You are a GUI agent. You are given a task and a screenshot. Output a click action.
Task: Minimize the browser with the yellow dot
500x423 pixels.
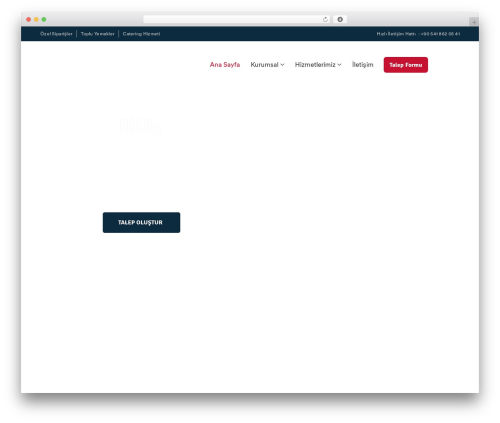tap(36, 19)
